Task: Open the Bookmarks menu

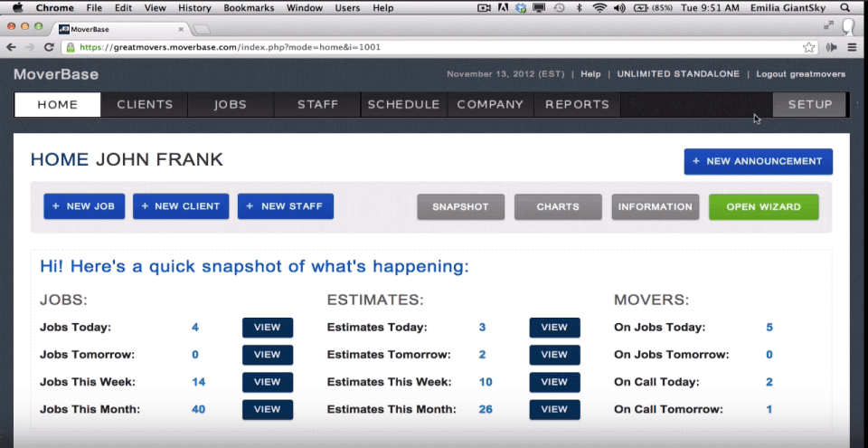Action: click(249, 8)
